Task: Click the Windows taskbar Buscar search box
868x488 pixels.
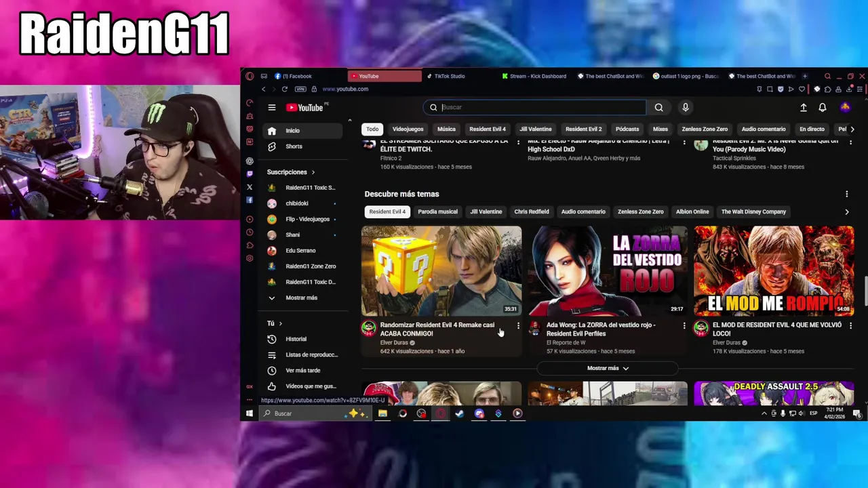Action: (x=315, y=413)
